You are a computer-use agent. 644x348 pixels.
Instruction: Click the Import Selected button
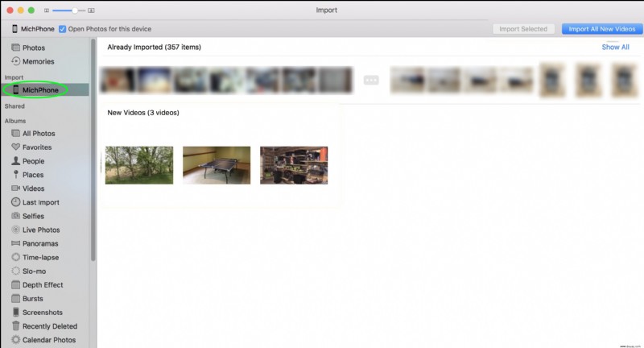[523, 29]
